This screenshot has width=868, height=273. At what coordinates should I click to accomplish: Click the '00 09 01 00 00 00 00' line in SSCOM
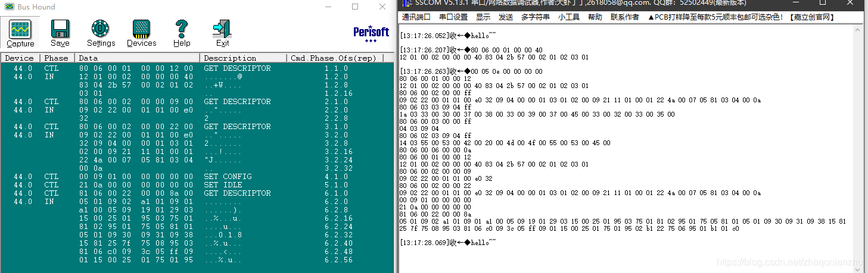click(435, 200)
